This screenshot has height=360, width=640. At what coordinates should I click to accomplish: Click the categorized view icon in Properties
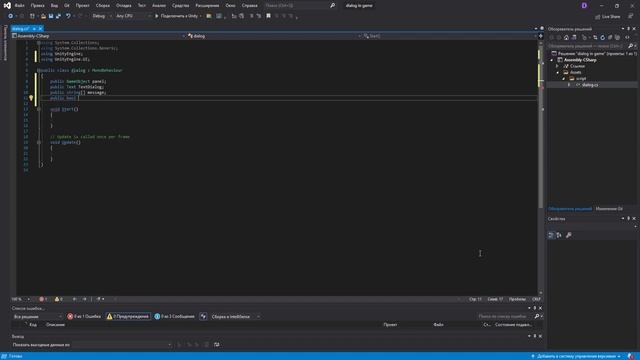(x=551, y=235)
